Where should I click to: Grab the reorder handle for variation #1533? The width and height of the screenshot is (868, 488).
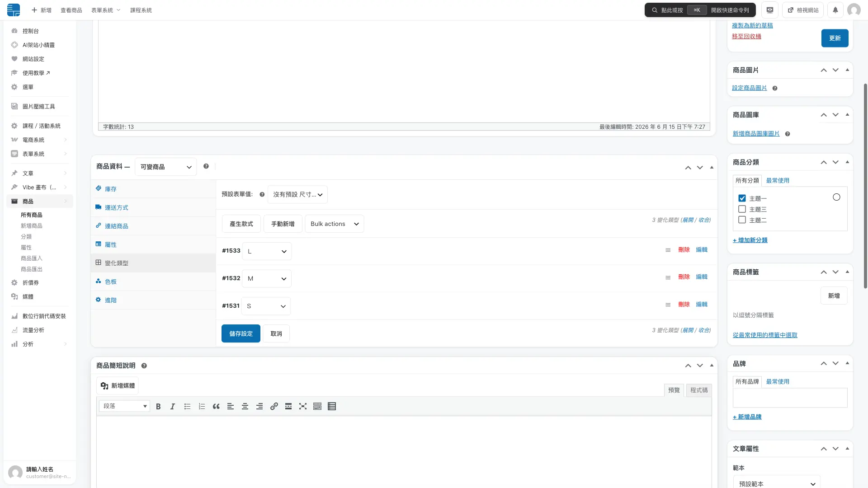[x=668, y=250]
